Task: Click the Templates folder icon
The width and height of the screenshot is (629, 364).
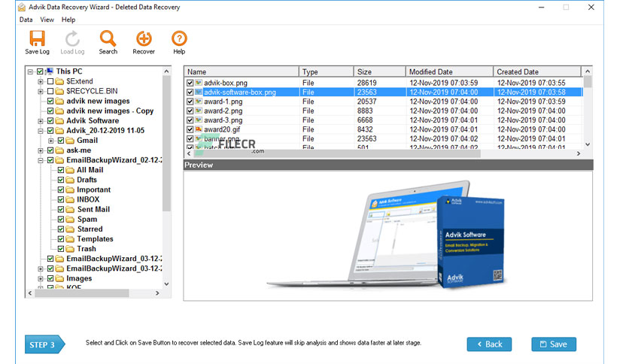Action: (70, 239)
